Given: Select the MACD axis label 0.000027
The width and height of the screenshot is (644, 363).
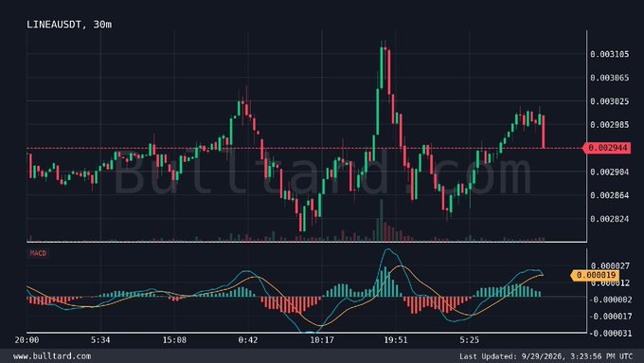Looking at the screenshot, I should coord(610,266).
